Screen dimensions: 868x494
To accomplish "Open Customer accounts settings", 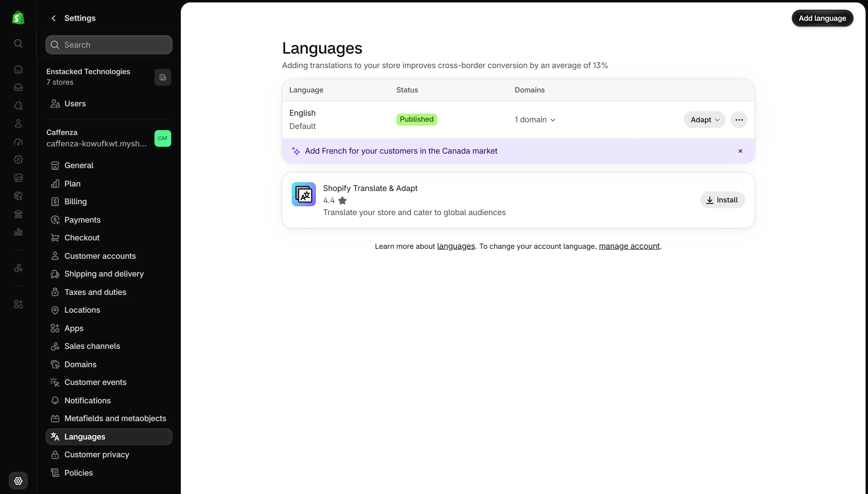I will (x=109, y=256).
